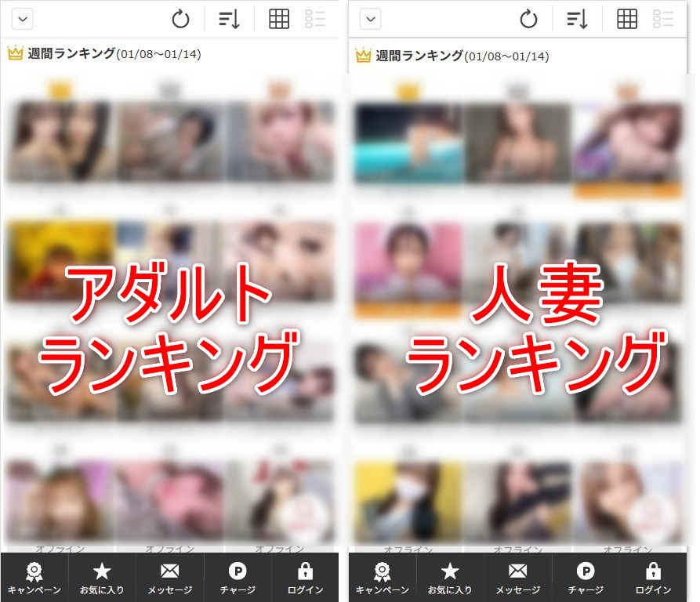
Task: Tap ログイン in the left panel
Action: [x=305, y=578]
